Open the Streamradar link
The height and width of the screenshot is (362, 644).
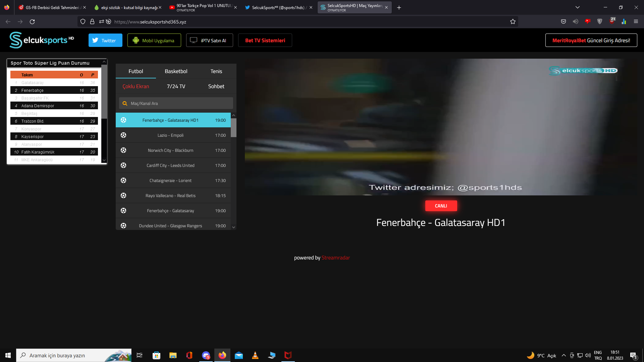pos(335,258)
